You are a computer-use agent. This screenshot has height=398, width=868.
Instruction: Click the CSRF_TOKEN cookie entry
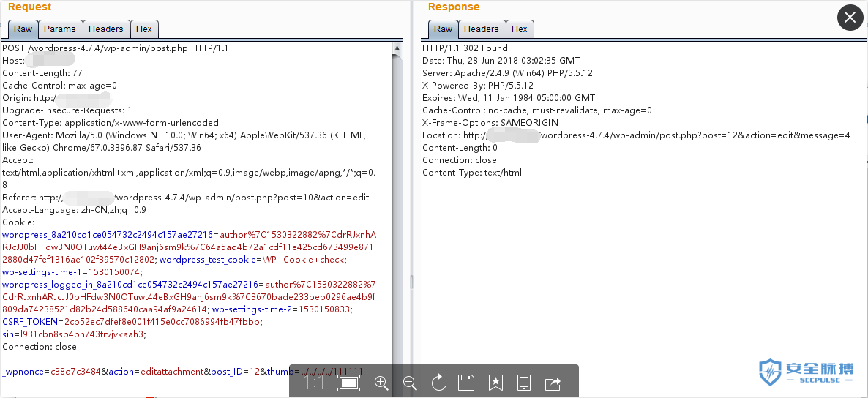tap(132, 322)
